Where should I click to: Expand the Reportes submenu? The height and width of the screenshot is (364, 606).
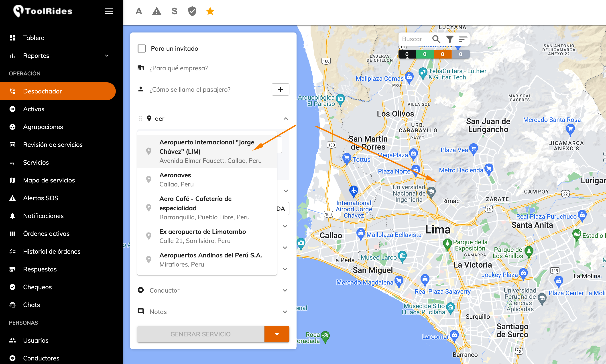tap(107, 56)
